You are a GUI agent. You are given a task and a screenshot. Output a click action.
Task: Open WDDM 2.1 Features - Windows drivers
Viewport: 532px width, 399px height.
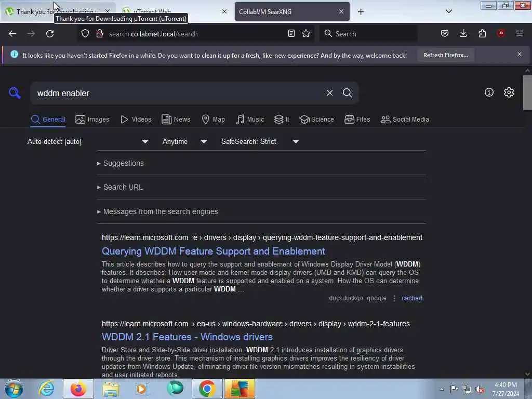click(x=187, y=337)
